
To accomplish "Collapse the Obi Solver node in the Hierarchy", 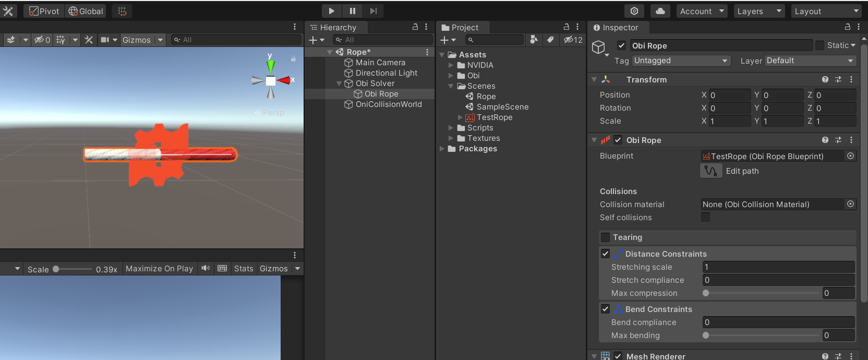I will (x=339, y=83).
